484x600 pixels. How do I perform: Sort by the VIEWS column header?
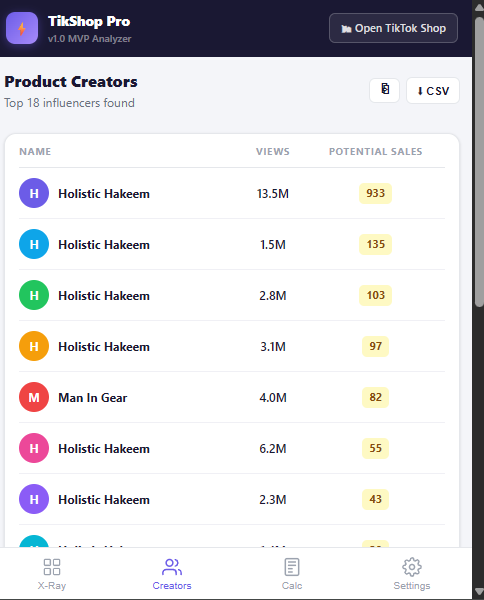click(x=273, y=152)
